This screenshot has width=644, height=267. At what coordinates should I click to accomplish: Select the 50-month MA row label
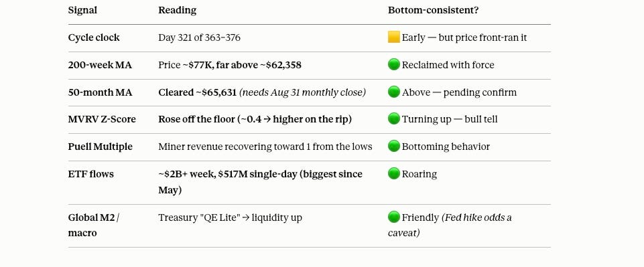(x=100, y=92)
